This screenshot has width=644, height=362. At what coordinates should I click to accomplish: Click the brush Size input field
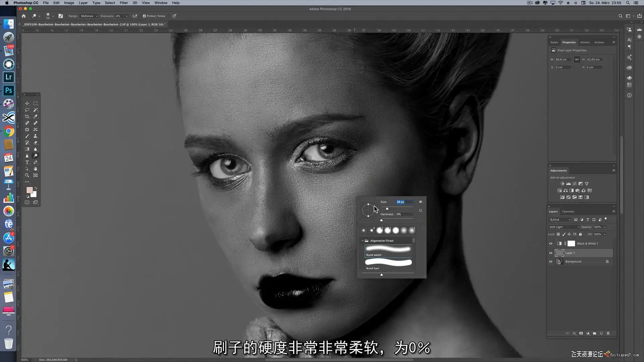pyautogui.click(x=404, y=202)
